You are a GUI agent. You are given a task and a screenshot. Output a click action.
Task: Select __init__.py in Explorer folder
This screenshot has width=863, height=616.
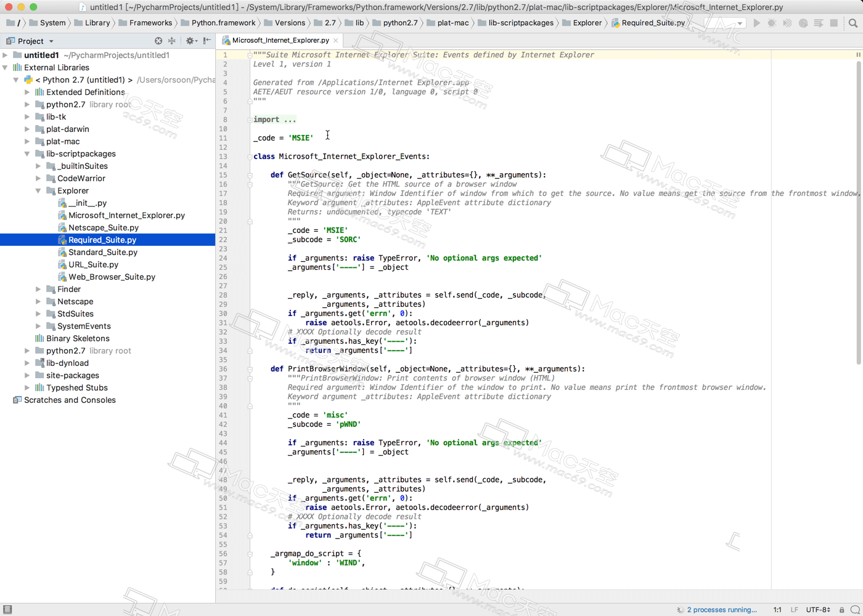tap(88, 203)
